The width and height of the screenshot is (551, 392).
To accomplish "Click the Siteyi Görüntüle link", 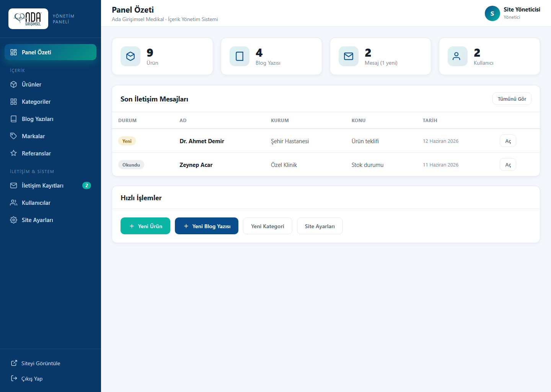I will [x=41, y=363].
